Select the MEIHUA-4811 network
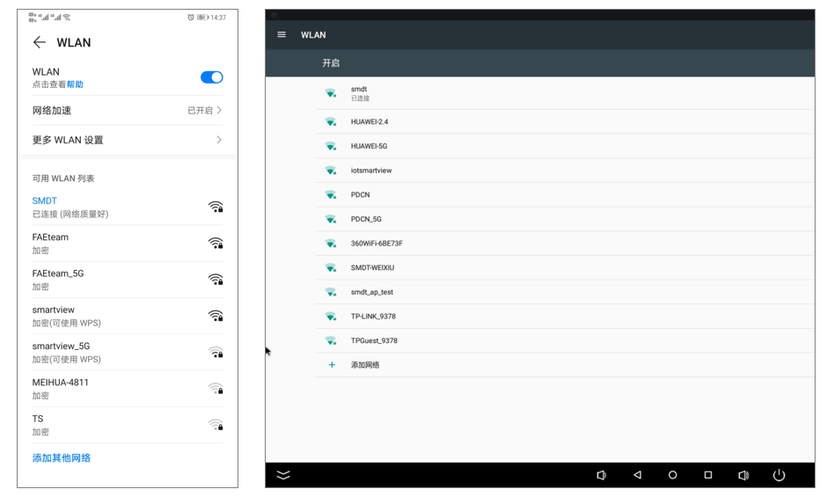This screenshot has height=504, width=834. (x=127, y=389)
